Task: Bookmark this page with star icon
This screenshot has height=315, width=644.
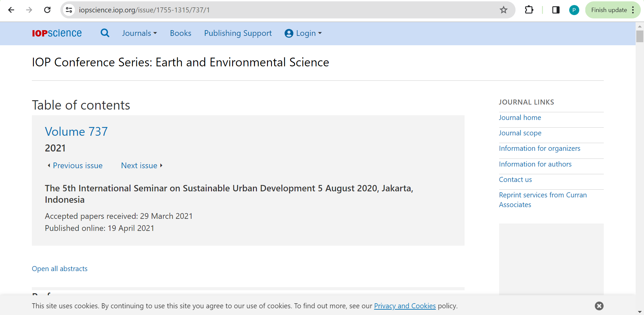Action: (x=503, y=10)
